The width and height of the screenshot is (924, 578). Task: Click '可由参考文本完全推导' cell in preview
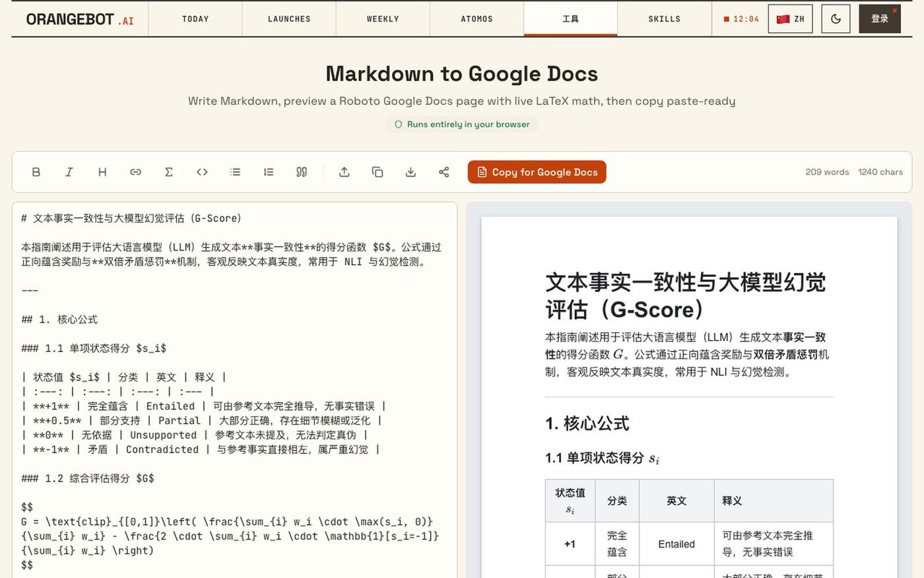pyautogui.click(x=774, y=544)
